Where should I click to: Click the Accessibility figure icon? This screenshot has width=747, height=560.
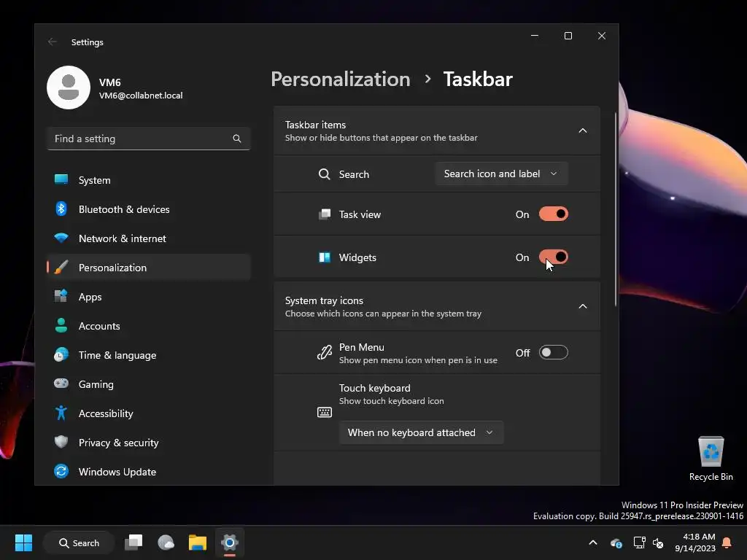pos(61,413)
